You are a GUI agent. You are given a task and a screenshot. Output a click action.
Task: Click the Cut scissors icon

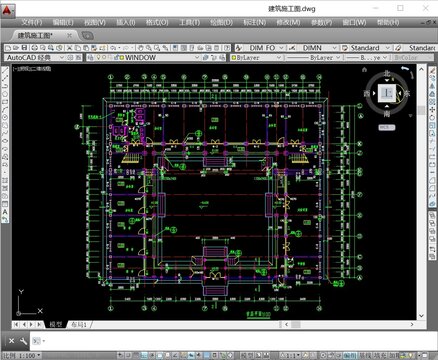(70, 48)
